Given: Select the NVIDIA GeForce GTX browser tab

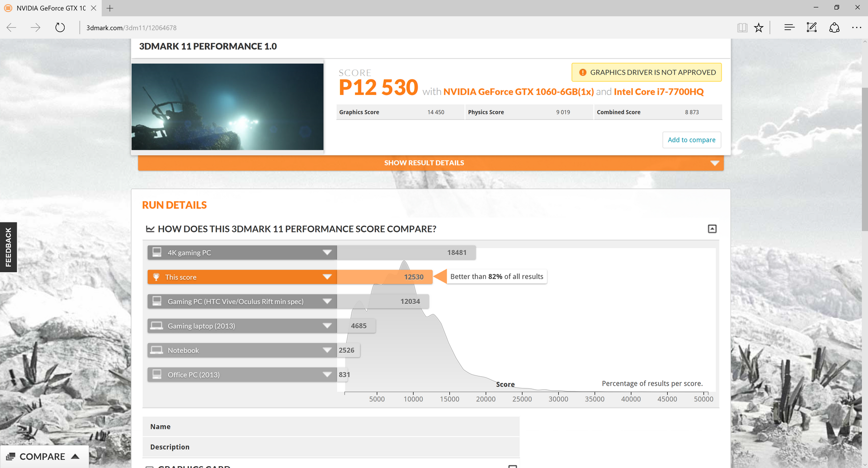Looking at the screenshot, I should pyautogui.click(x=51, y=8).
